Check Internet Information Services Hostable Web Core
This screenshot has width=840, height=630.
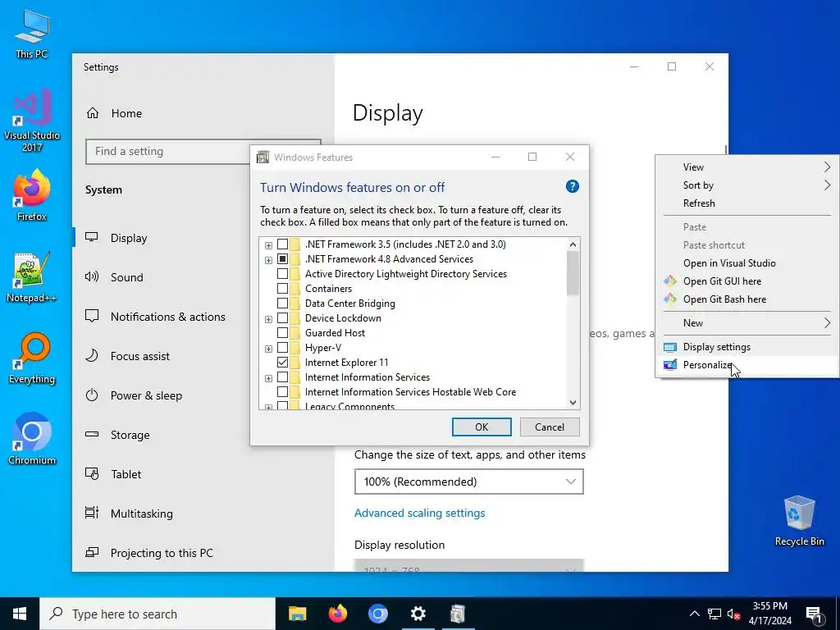(x=282, y=391)
